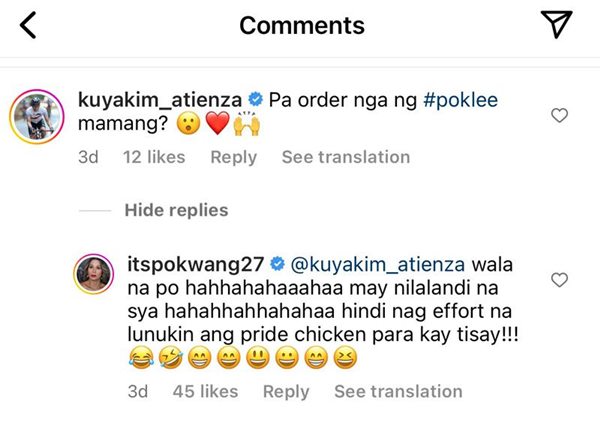
Task: Reply to itspokwang27's comment
Action: click(286, 392)
